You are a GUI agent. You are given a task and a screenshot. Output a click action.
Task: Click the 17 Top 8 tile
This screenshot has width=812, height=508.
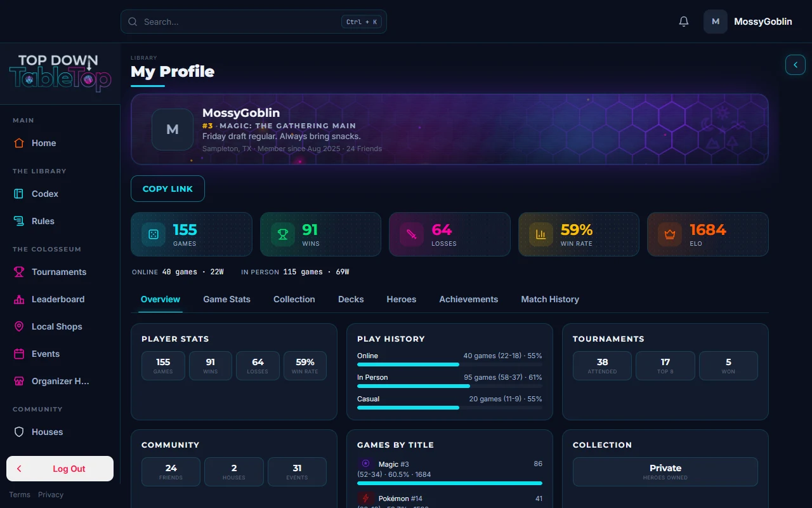(x=665, y=366)
